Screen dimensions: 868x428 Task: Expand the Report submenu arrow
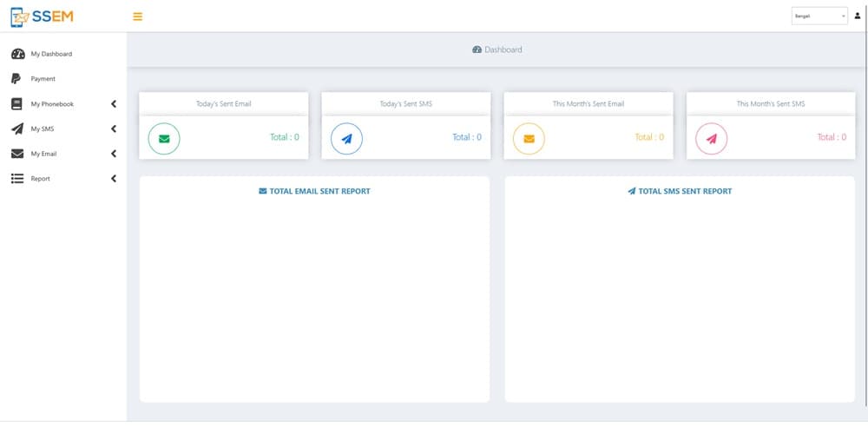point(114,179)
